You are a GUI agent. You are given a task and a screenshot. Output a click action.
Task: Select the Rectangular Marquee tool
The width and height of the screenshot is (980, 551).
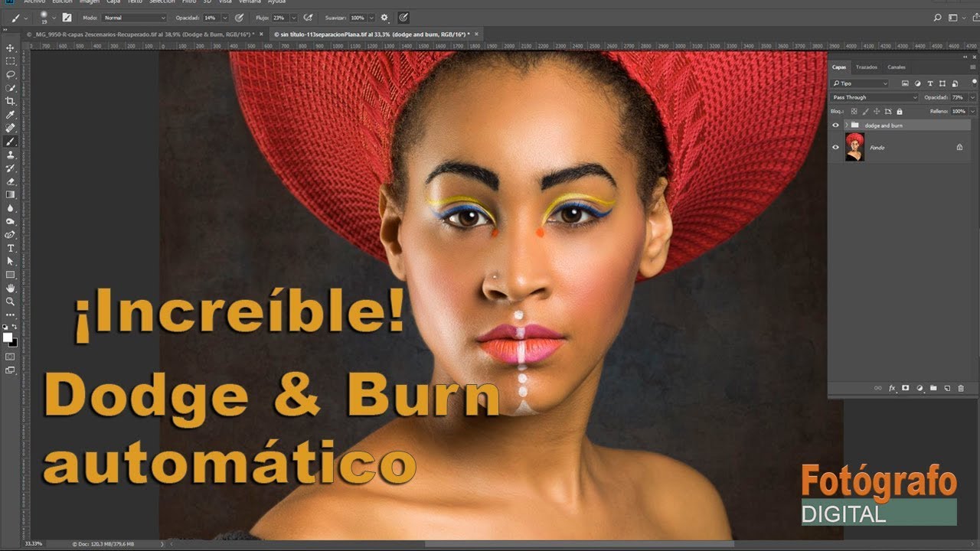tap(11, 60)
